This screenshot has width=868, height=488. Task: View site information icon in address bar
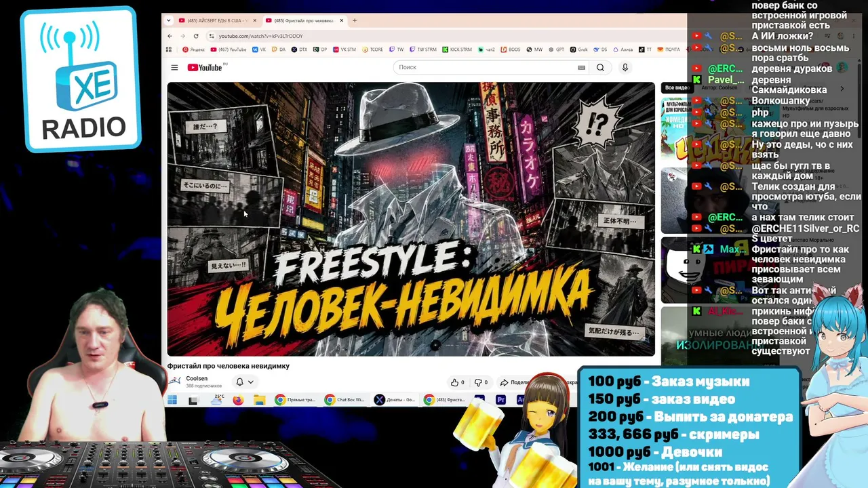211,36
